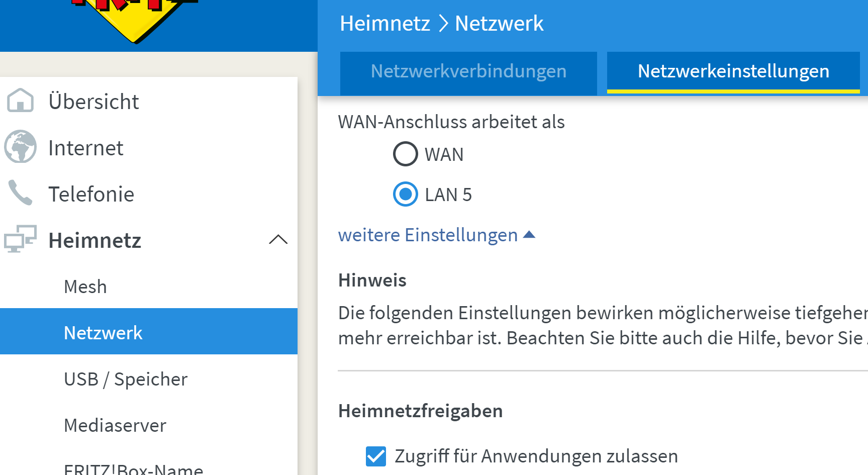Open FRITZ!Box-Name sidebar entry
Viewport: 868px width, 475px height.
(x=133, y=469)
